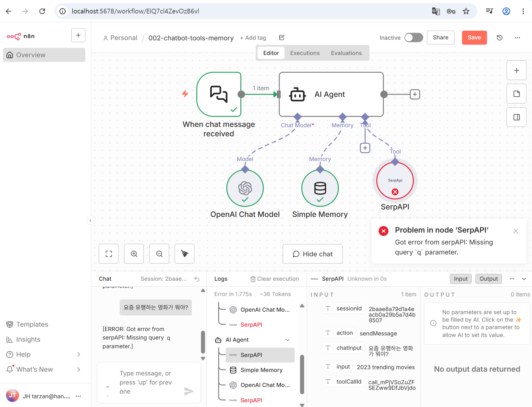The width and height of the screenshot is (532, 407).
Task: Expand the Help submenu
Action: [x=79, y=354]
